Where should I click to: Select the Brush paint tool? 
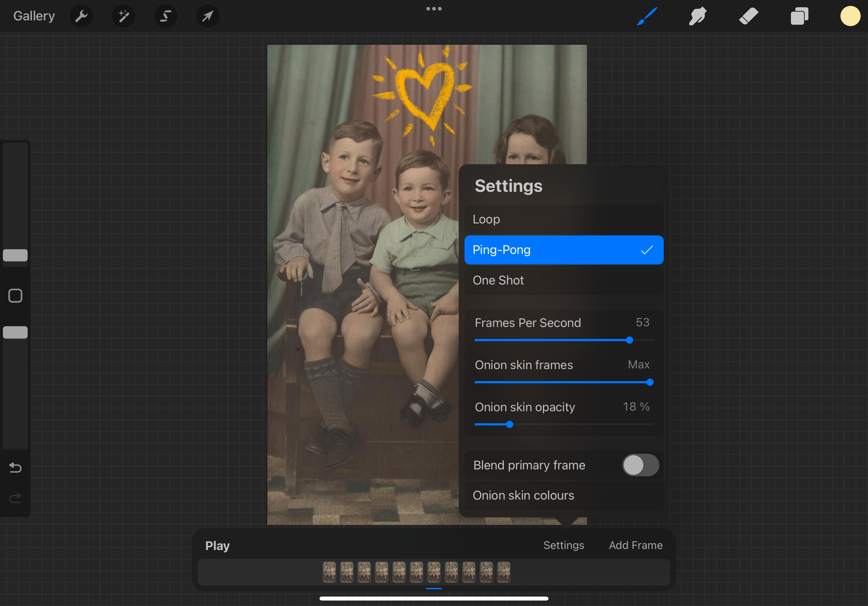click(647, 16)
